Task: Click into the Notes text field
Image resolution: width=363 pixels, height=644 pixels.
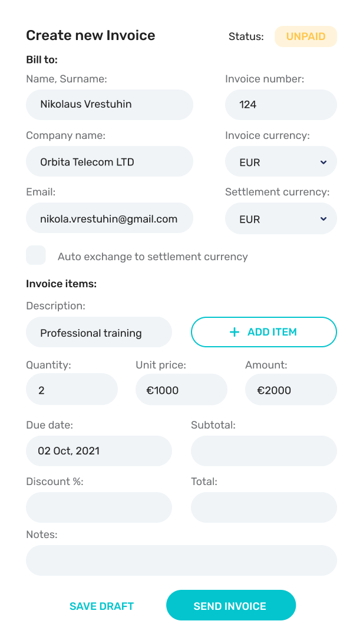Action: coord(181,560)
